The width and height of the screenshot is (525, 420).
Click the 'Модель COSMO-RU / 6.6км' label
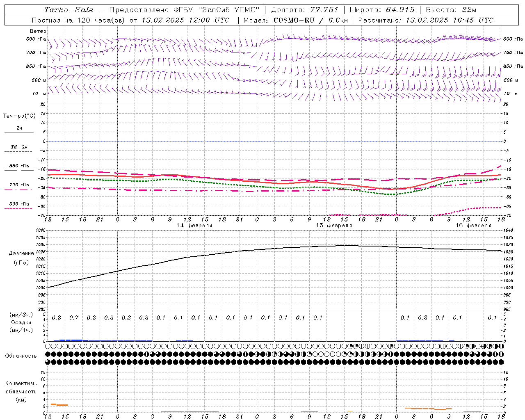click(x=295, y=20)
